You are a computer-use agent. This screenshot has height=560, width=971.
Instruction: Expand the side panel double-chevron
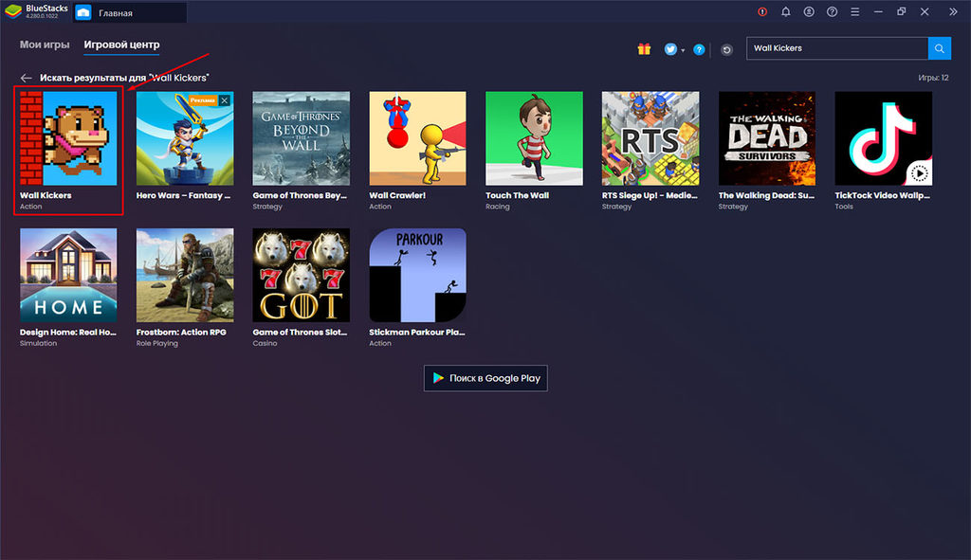[953, 11]
